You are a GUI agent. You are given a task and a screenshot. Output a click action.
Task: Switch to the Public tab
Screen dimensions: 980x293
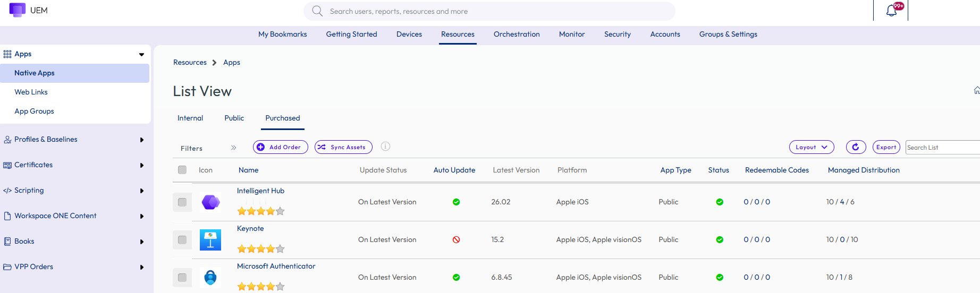[x=234, y=118]
